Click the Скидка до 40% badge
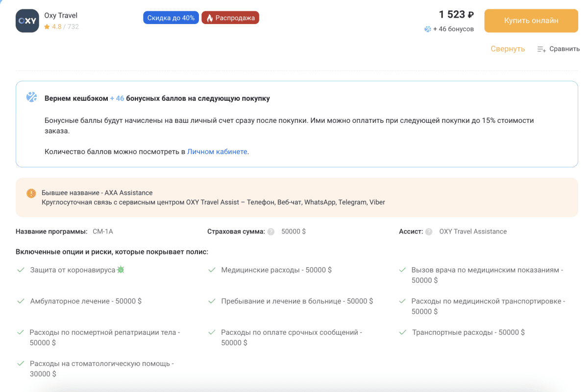Image resolution: width=588 pixels, height=392 pixels. coord(170,18)
